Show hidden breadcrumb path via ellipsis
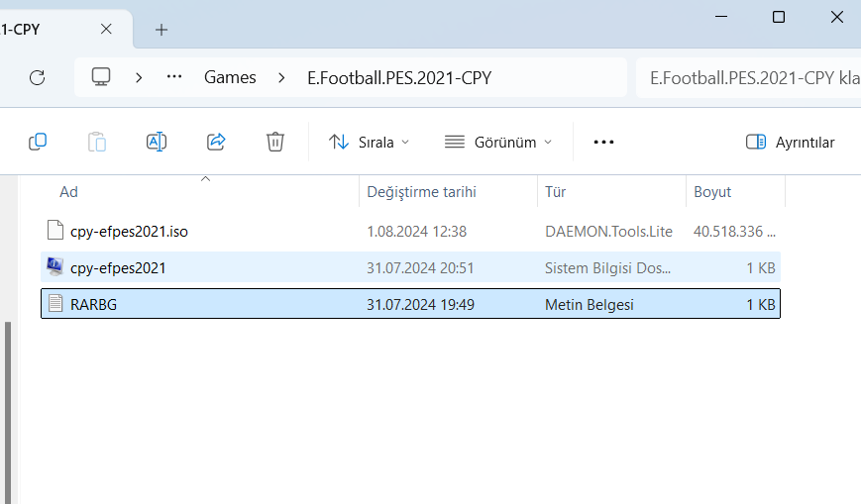Screen dimensions: 861x504 (174, 77)
